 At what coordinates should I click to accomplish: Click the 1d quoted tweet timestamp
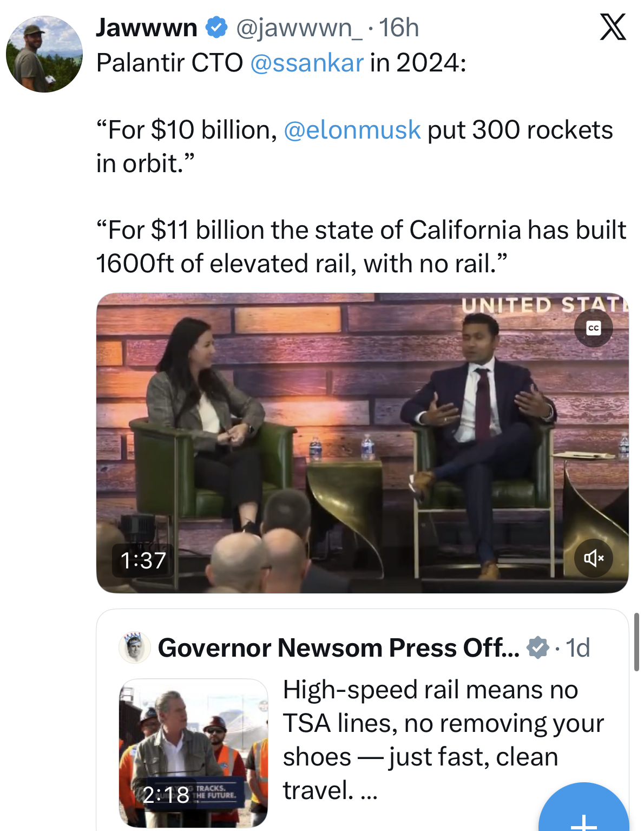pyautogui.click(x=577, y=647)
